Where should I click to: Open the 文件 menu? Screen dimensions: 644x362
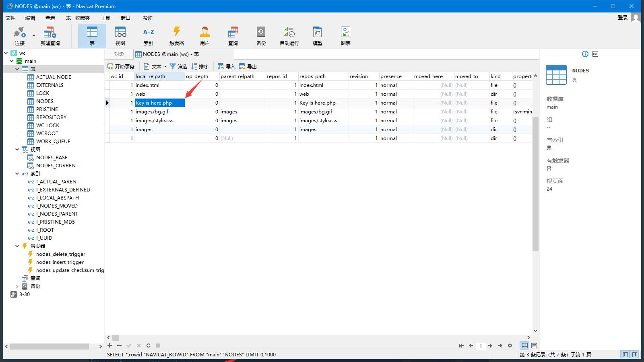click(x=10, y=18)
